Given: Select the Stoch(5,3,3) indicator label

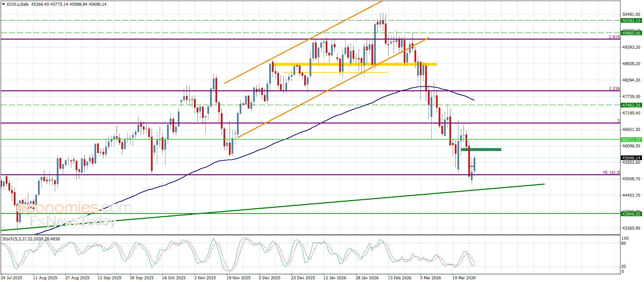Looking at the screenshot, I should tap(14, 239).
